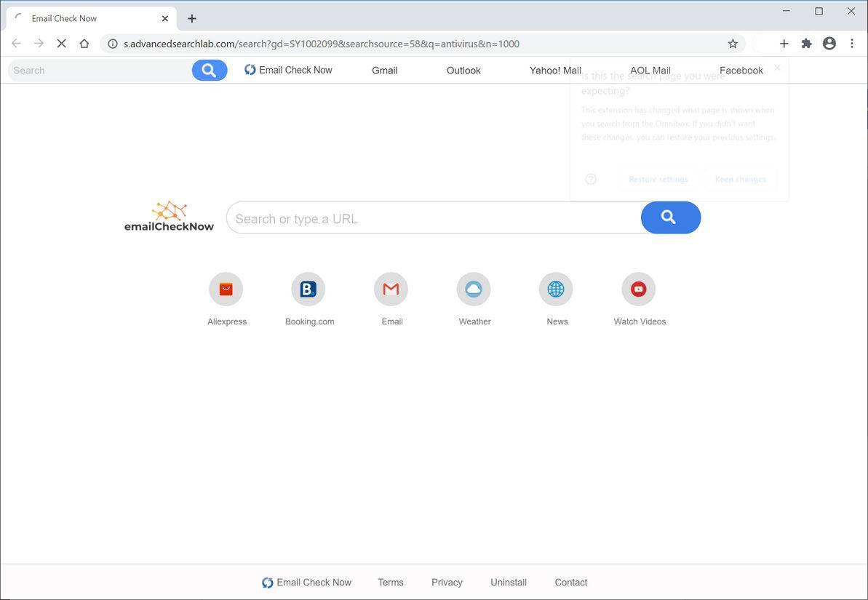
Task: Open the browser home page
Action: point(84,43)
